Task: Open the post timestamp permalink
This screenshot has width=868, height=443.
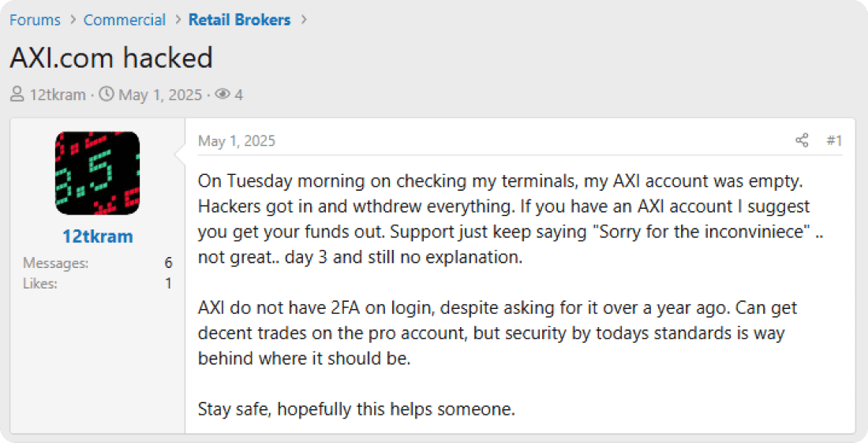Action: click(237, 141)
